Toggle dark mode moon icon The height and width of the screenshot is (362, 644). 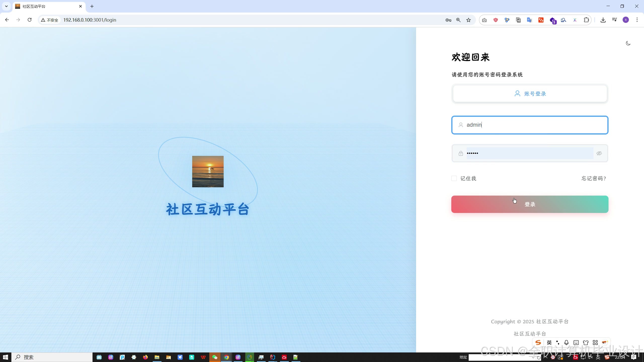[x=628, y=43]
